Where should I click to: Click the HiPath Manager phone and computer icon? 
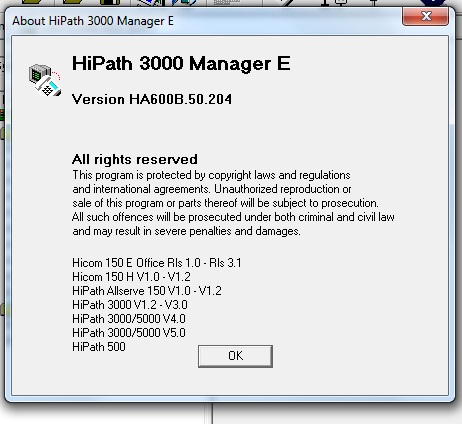pos(45,80)
